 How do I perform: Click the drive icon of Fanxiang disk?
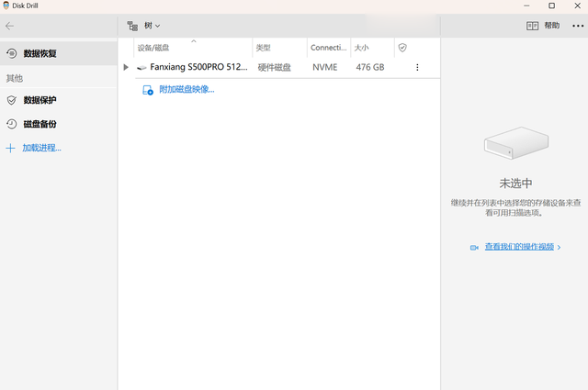coord(141,67)
